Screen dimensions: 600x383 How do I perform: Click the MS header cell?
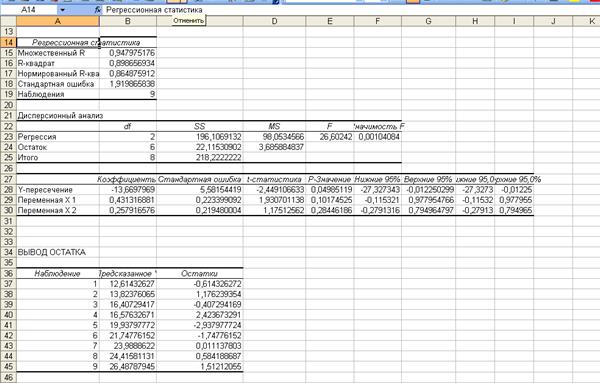[x=274, y=126]
